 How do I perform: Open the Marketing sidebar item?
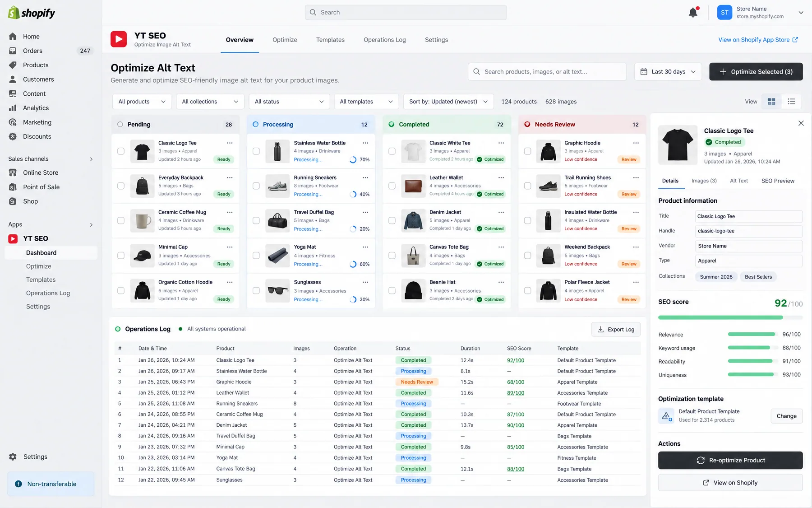pos(37,122)
